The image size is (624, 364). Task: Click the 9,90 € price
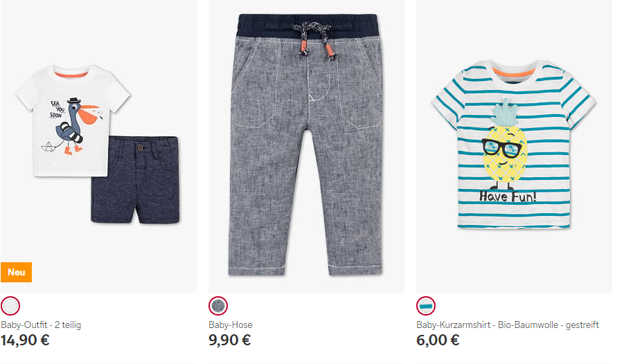pyautogui.click(x=230, y=340)
